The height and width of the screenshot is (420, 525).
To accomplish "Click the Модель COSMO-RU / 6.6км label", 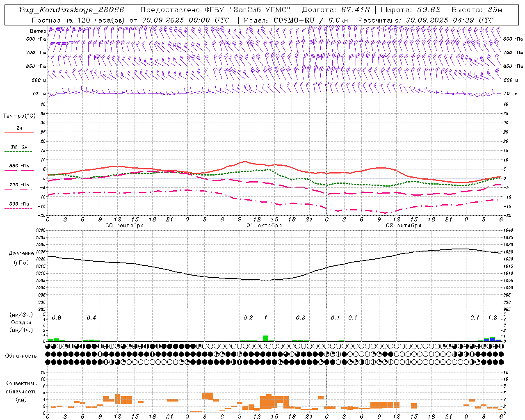I will 296,20.
